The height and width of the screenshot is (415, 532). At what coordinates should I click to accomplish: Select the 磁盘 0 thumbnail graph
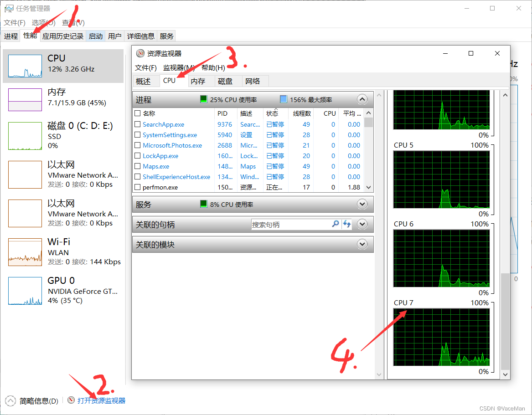click(25, 136)
